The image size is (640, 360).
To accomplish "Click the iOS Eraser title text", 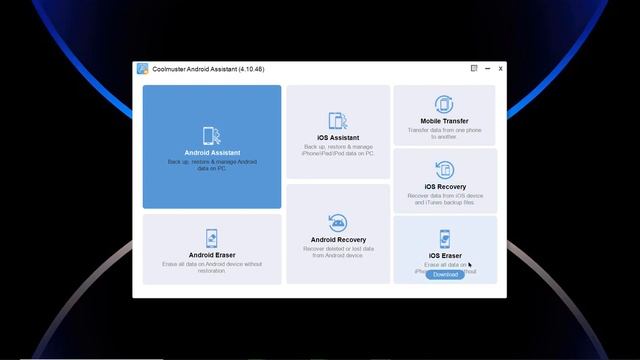I will [x=445, y=256].
